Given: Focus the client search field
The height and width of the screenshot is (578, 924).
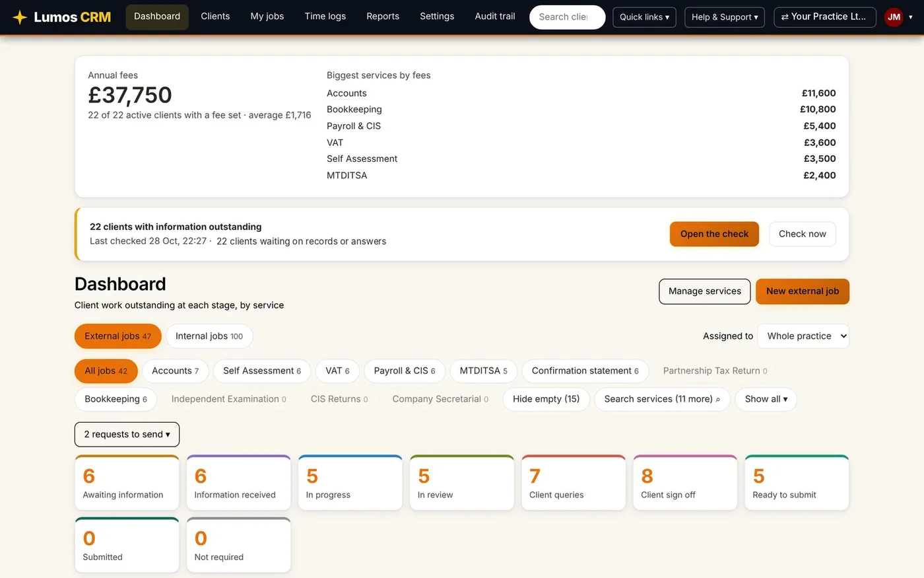Looking at the screenshot, I should [x=568, y=17].
